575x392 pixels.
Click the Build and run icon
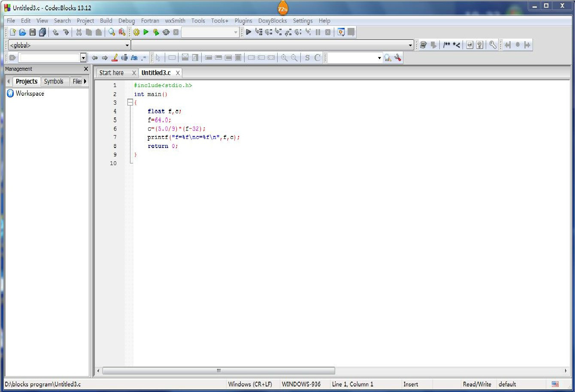156,32
